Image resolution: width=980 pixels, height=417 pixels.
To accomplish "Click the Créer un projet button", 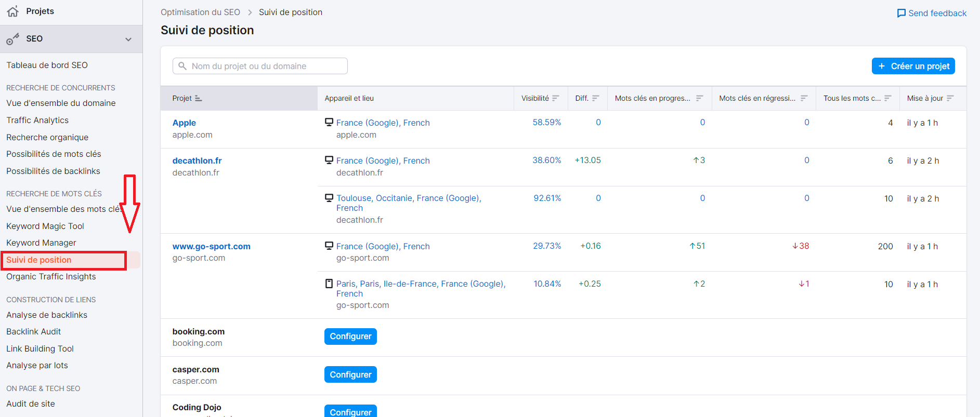I will point(913,66).
